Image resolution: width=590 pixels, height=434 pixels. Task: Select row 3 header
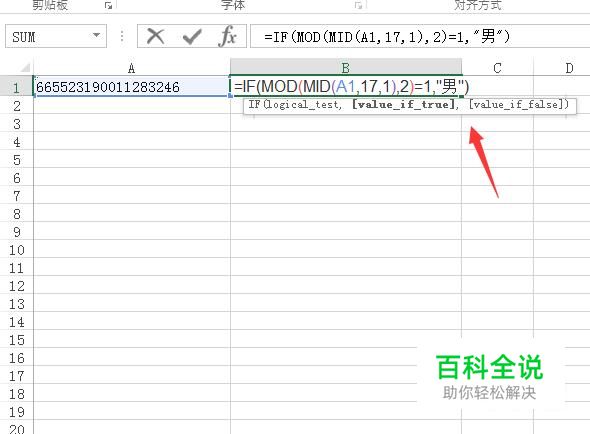click(x=17, y=124)
